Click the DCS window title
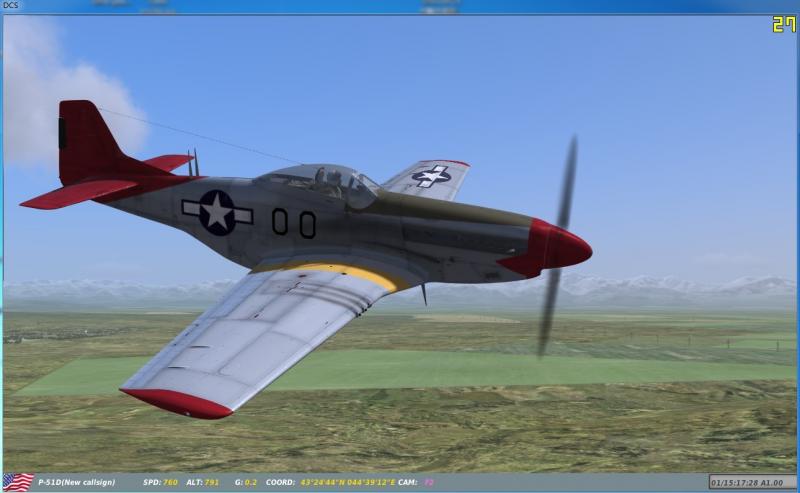This screenshot has width=800, height=493. click(11, 6)
